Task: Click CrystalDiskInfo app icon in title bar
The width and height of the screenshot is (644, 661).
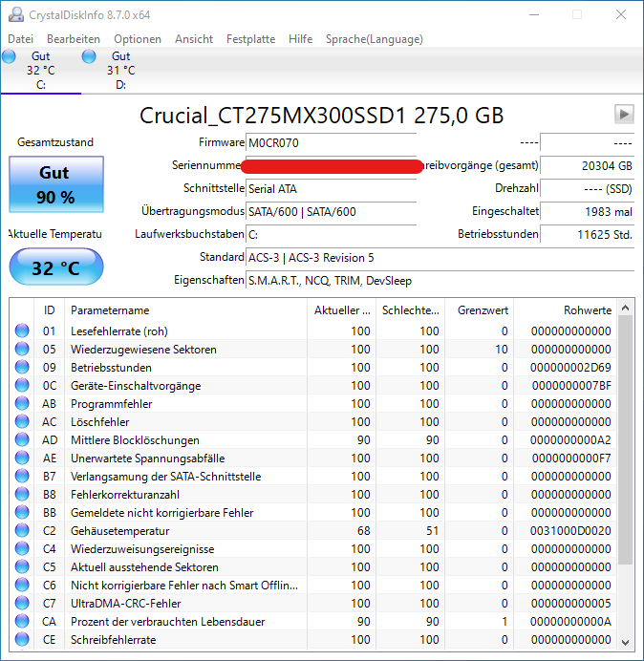Action: [x=16, y=14]
